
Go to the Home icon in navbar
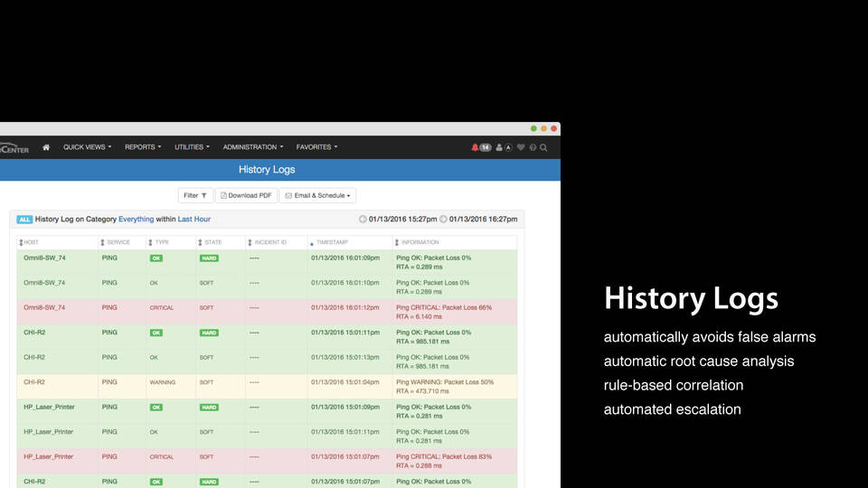pos(46,147)
